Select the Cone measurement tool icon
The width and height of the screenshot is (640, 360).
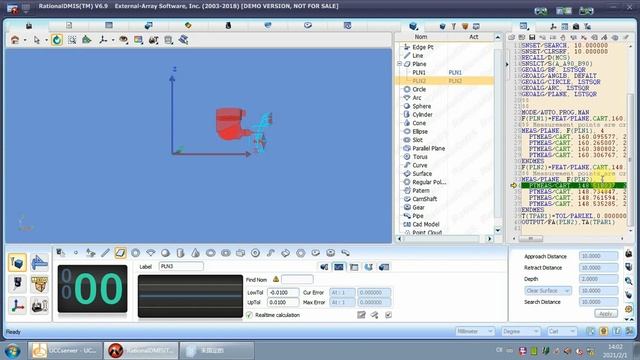(196, 253)
